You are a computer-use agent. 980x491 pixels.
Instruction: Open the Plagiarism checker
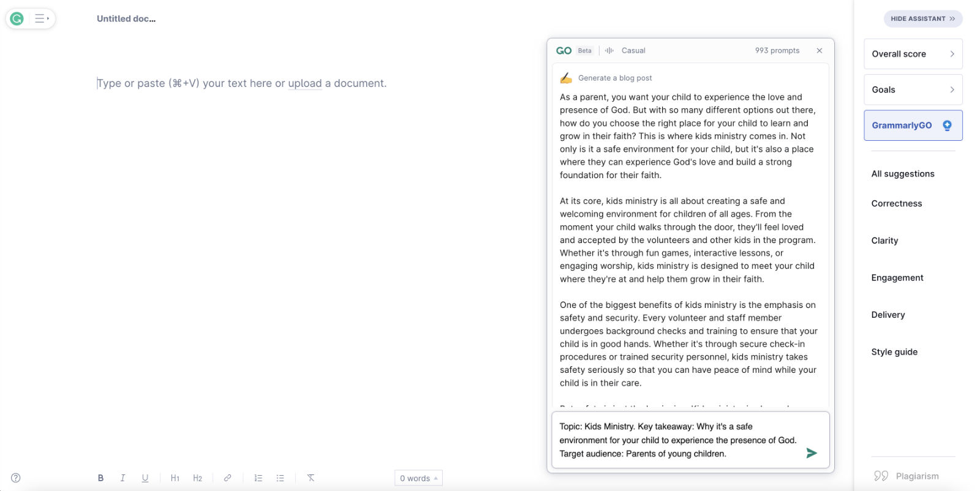[907, 476]
